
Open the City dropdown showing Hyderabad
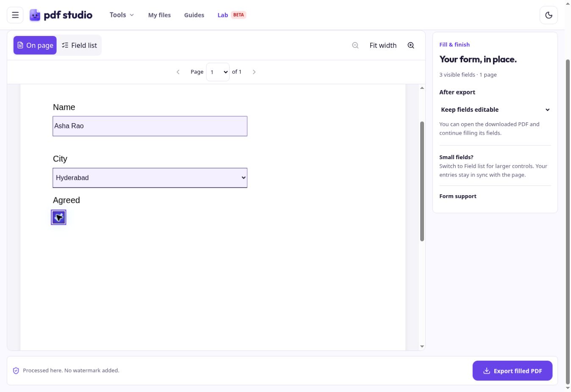[150, 178]
